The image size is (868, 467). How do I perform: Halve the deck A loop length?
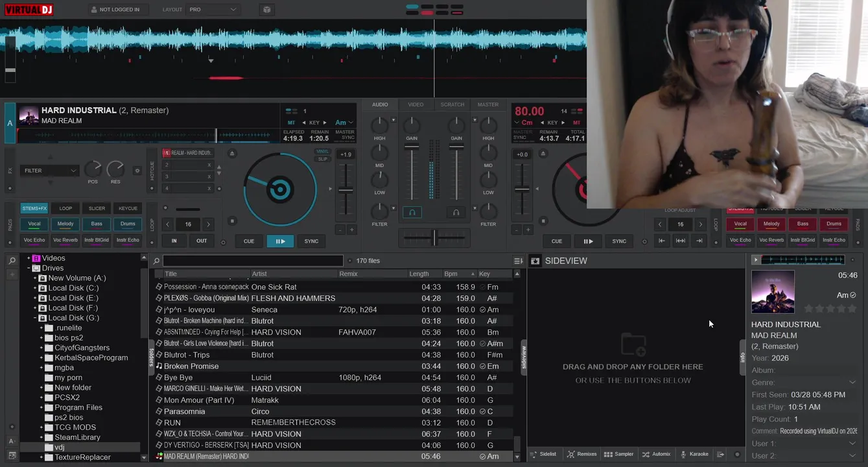tap(168, 224)
